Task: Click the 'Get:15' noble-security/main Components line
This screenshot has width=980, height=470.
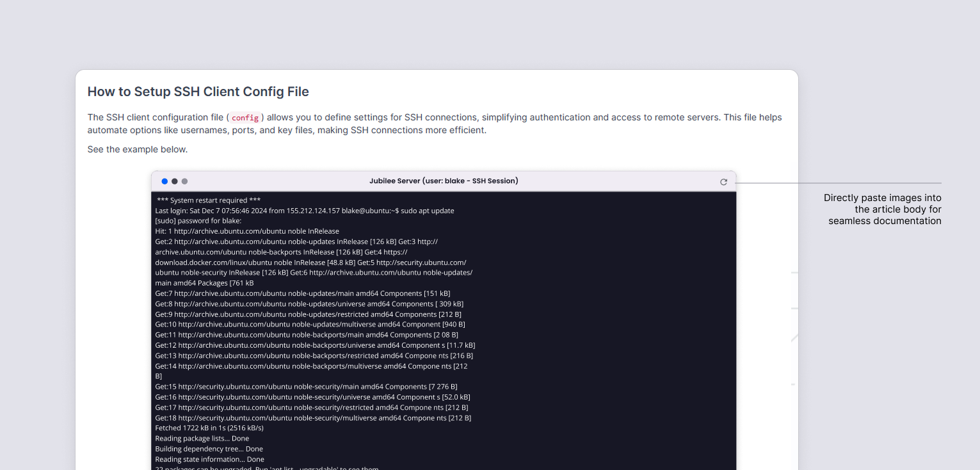Action: (x=306, y=387)
